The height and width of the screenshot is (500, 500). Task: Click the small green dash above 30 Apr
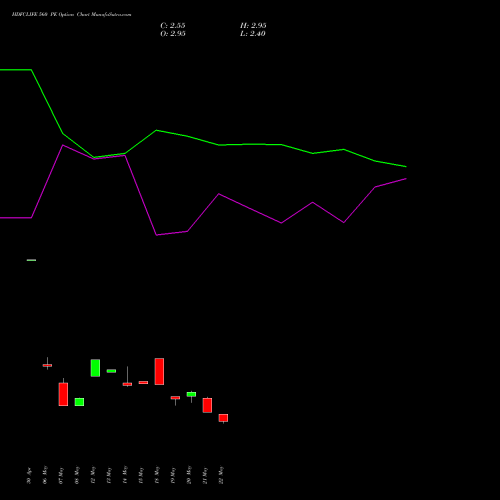[31, 260]
